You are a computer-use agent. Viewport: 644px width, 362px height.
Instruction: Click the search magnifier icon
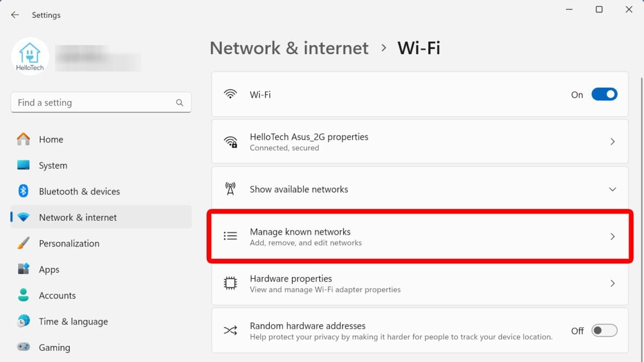(x=180, y=103)
